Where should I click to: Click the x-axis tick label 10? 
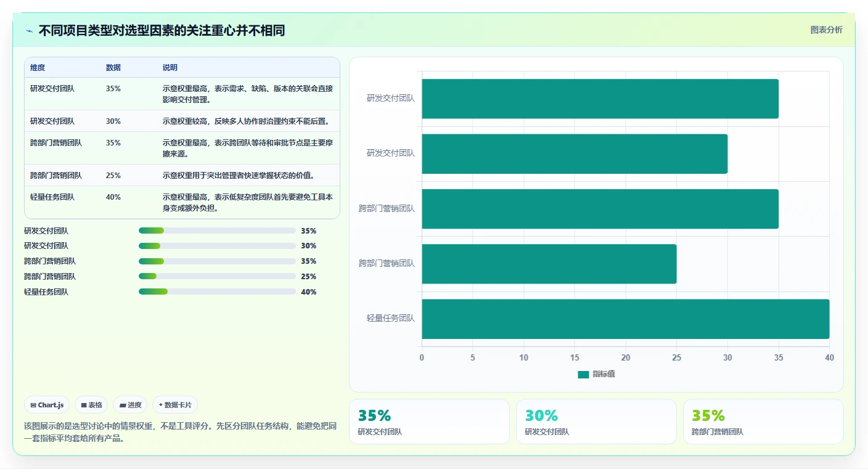[x=523, y=357]
